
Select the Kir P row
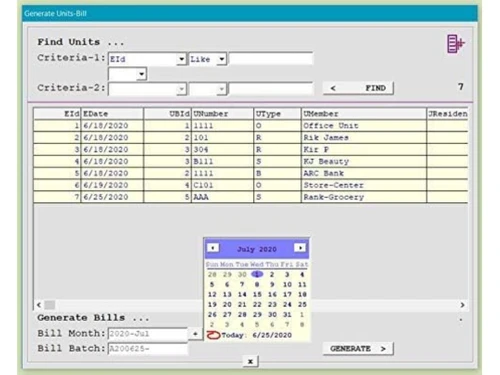coord(251,150)
